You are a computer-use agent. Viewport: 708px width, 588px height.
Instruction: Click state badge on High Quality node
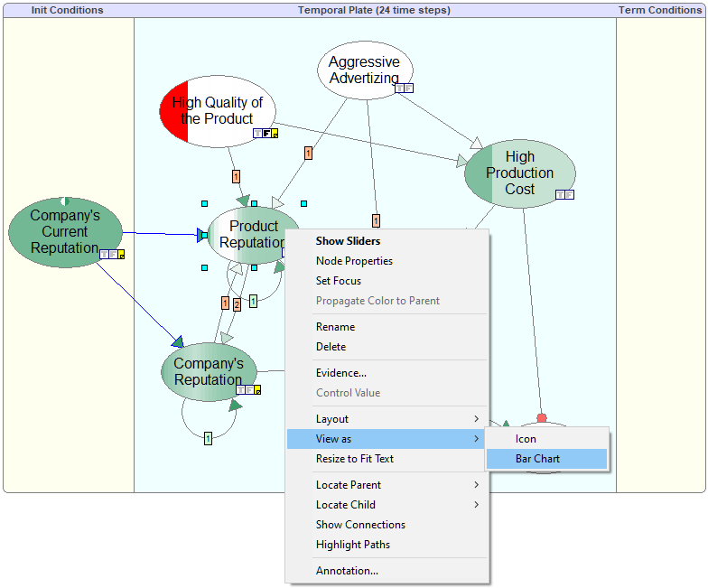coord(265,134)
